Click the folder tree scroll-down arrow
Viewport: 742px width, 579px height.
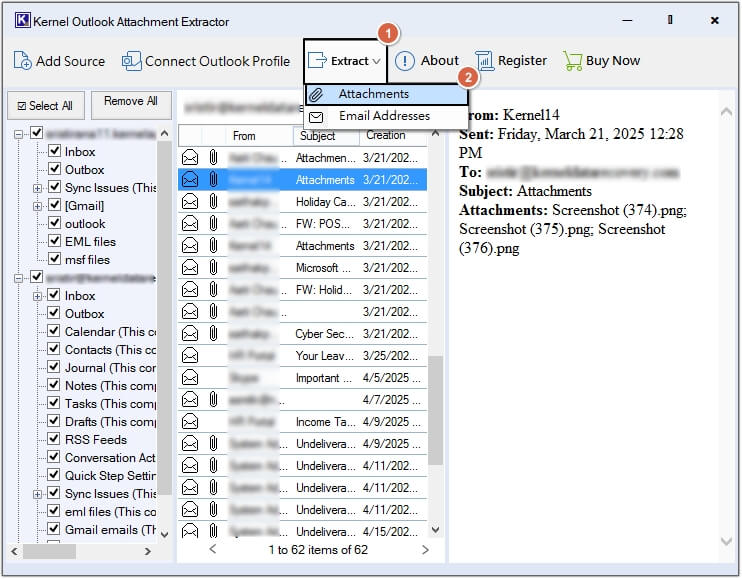[164, 535]
